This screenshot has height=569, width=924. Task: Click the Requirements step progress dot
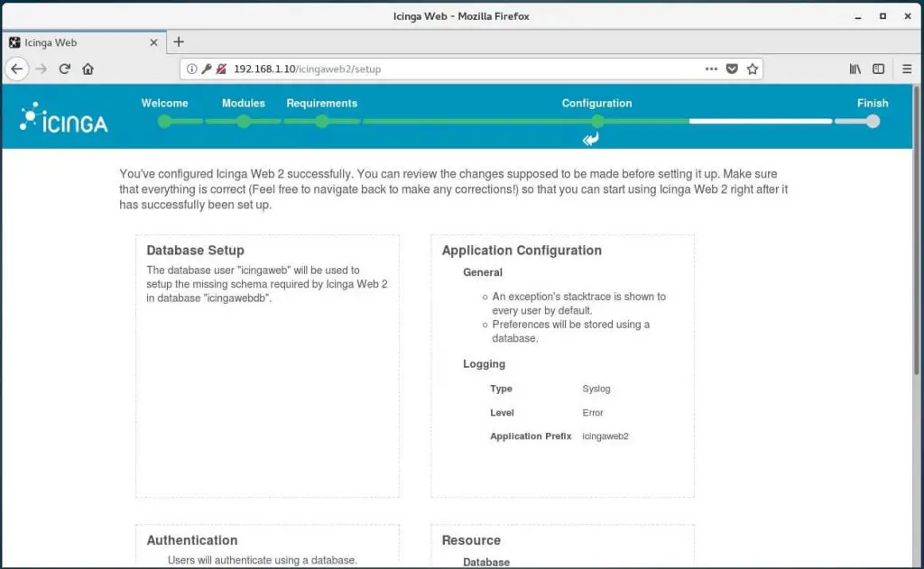(x=322, y=122)
